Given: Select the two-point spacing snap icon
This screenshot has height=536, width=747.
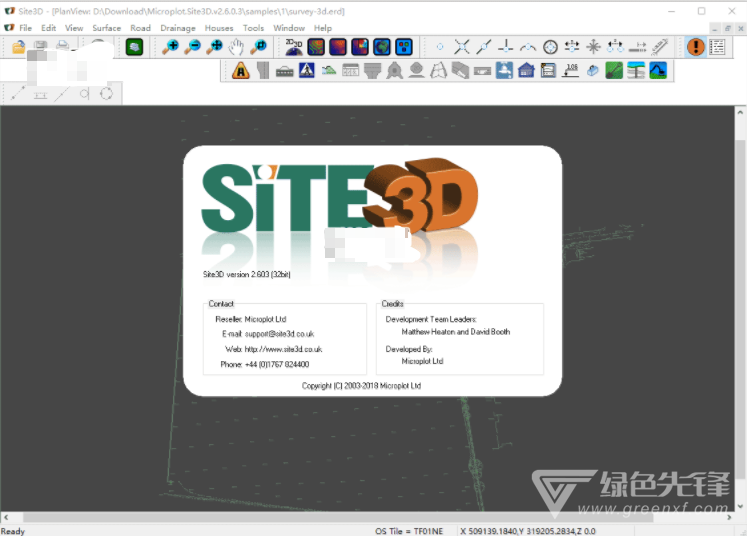Looking at the screenshot, I should click(616, 47).
